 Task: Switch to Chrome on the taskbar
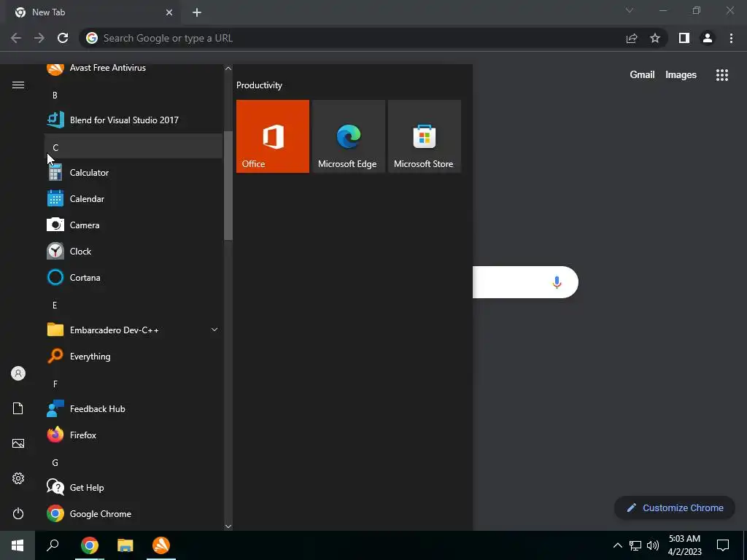coord(90,545)
